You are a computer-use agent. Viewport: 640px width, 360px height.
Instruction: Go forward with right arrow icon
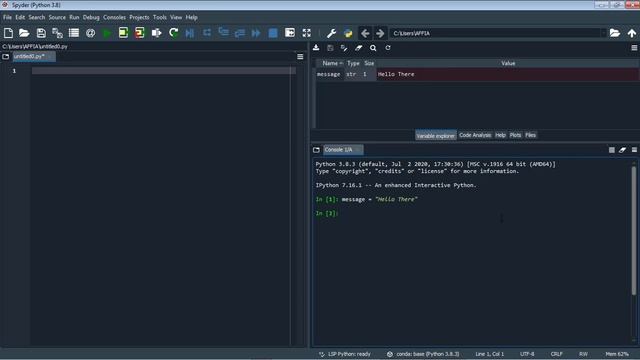[380, 33]
